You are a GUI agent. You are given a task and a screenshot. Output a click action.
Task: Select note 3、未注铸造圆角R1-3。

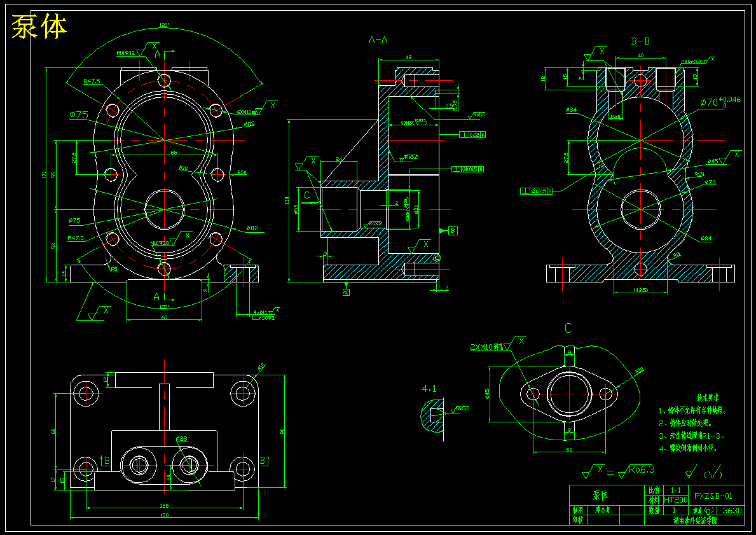[x=692, y=436]
